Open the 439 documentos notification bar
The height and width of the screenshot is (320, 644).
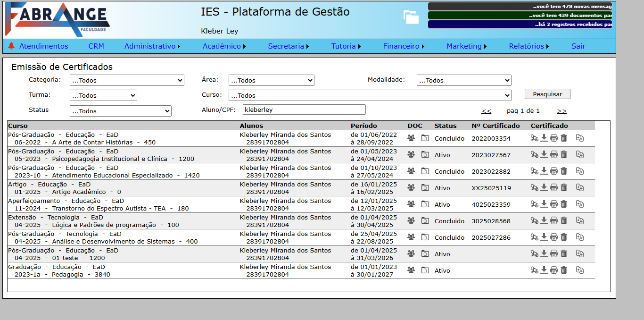point(520,15)
